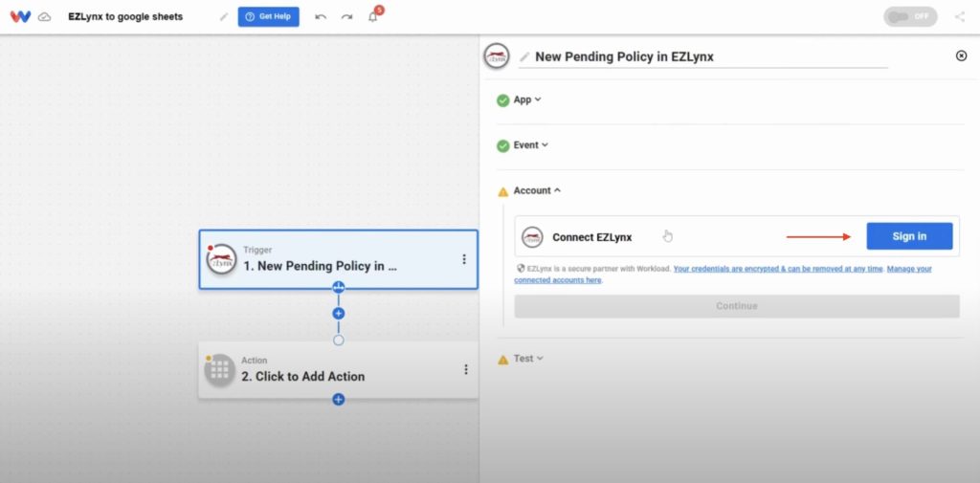The height and width of the screenshot is (483, 980).
Task: Open the Get Help button
Action: click(x=268, y=17)
